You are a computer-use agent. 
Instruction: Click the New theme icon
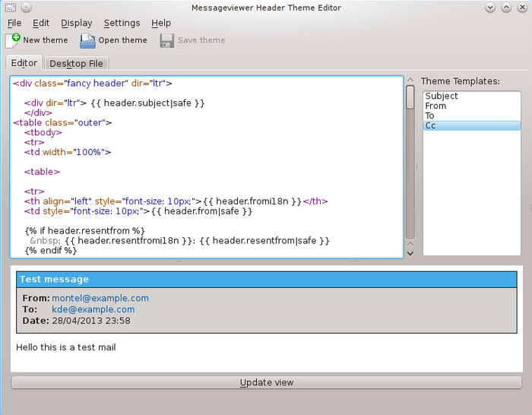pyautogui.click(x=13, y=40)
